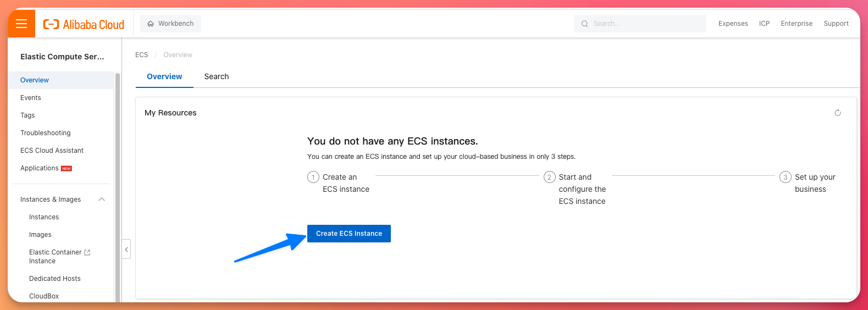This screenshot has height=310, width=868.
Task: Click the Create ECS Instance button
Action: 349,234
